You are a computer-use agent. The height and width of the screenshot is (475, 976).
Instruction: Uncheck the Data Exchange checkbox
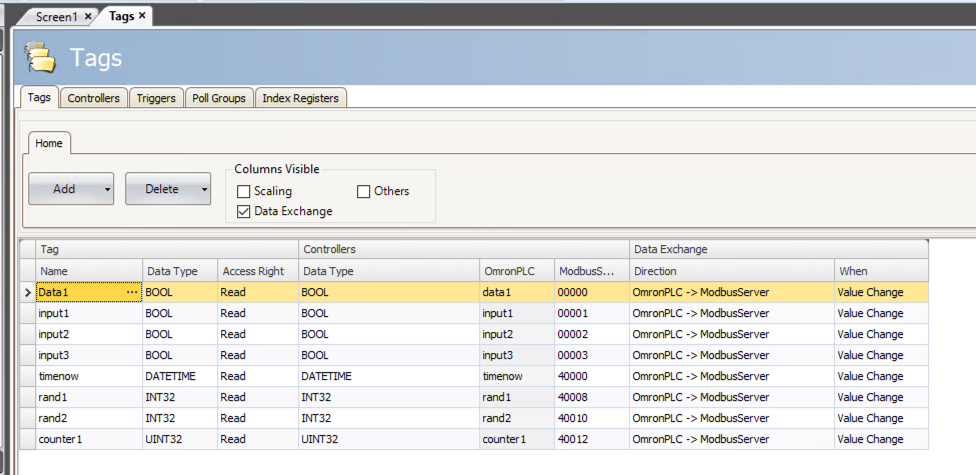243,211
